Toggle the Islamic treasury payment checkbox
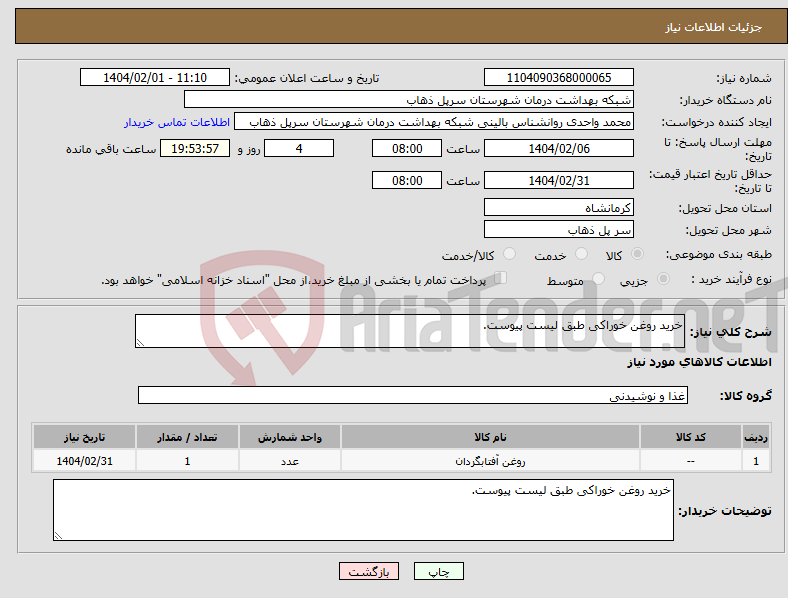The height and width of the screenshot is (598, 788). pos(501,278)
